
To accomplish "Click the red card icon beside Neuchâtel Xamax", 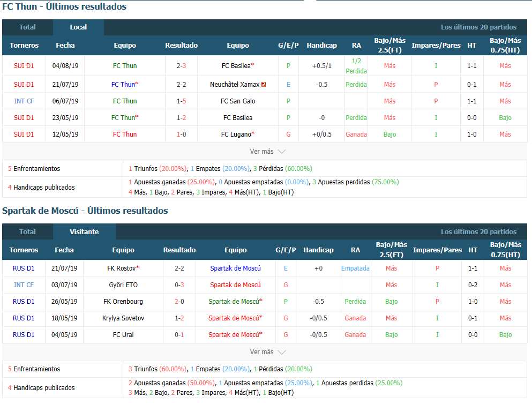I will pyautogui.click(x=264, y=85).
